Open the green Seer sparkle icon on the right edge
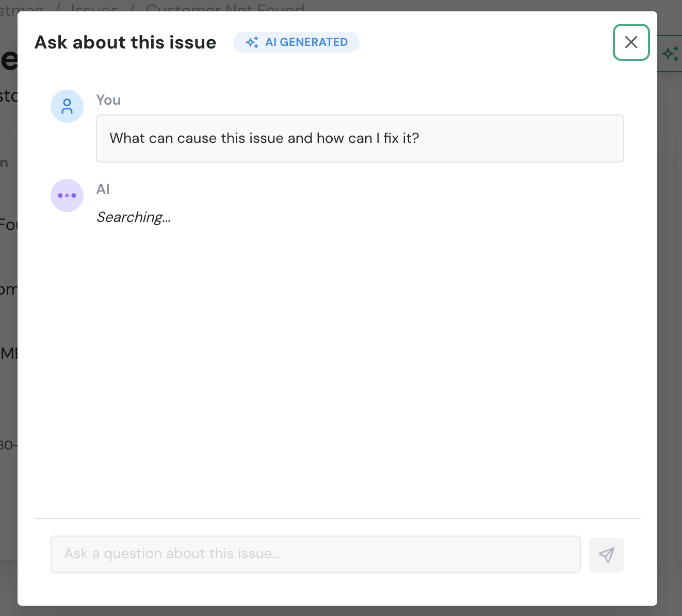 [x=671, y=53]
